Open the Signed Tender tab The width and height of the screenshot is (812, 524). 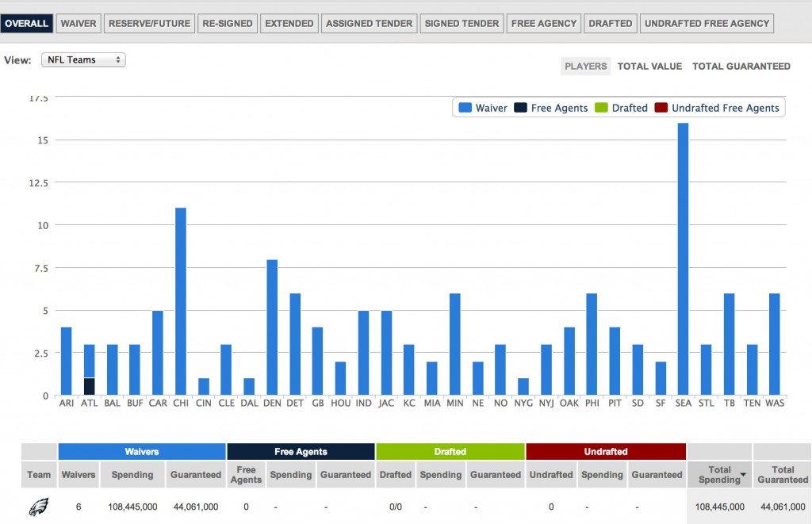click(462, 24)
